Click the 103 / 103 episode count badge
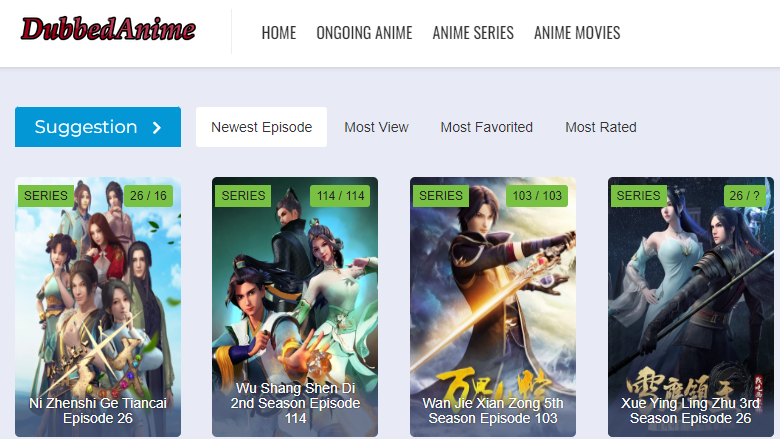780x439 pixels. coord(537,196)
